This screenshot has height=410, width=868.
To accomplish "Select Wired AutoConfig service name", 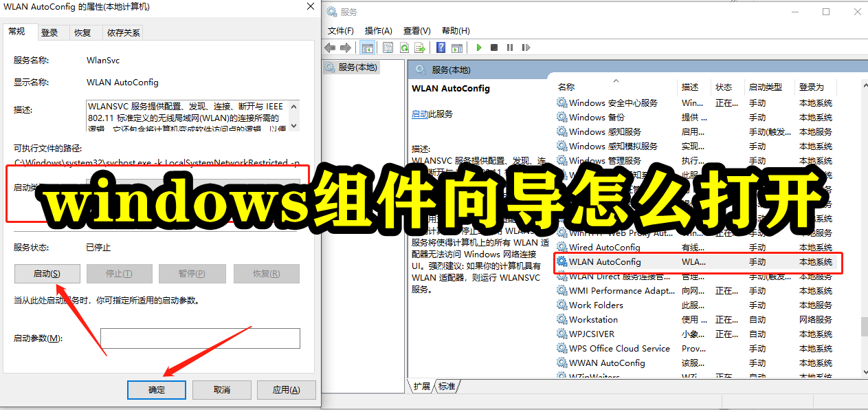I will pyautogui.click(x=604, y=247).
